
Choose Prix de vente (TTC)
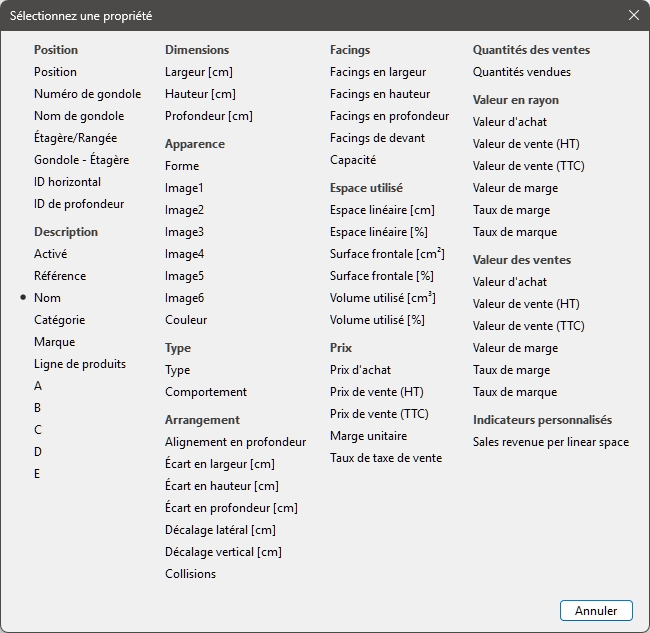tap(379, 414)
